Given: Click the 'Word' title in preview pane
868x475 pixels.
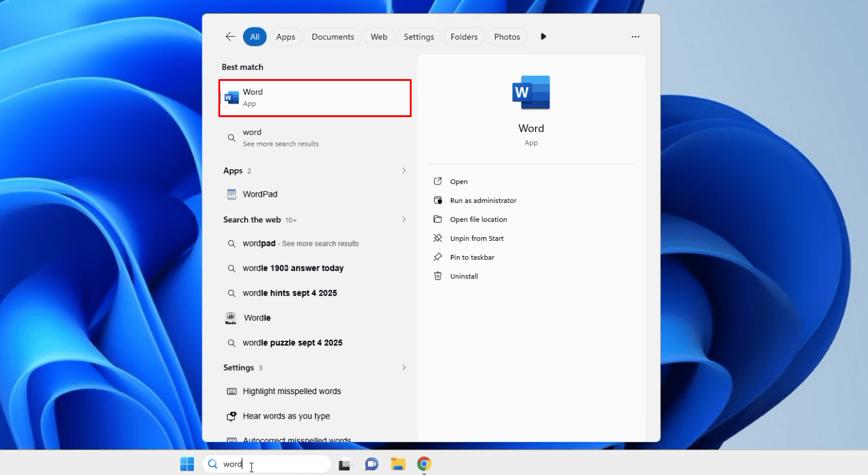Looking at the screenshot, I should coord(531,129).
